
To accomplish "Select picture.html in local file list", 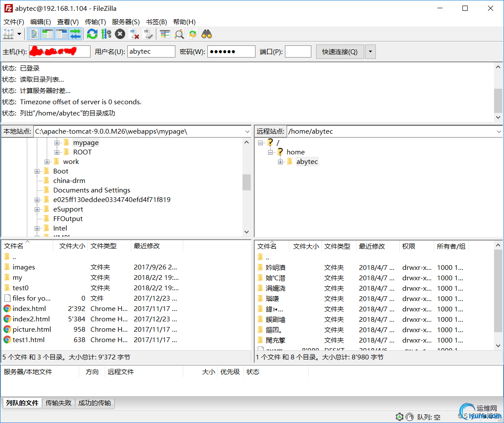I will (32, 329).
